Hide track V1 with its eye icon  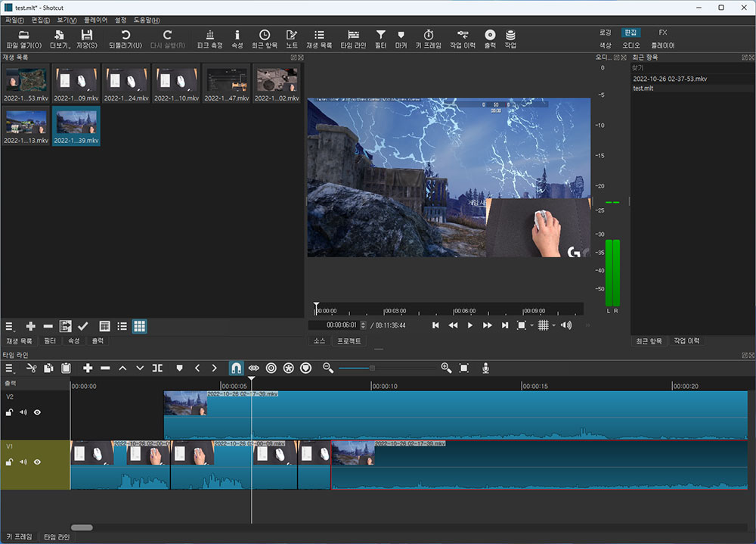[x=37, y=462]
